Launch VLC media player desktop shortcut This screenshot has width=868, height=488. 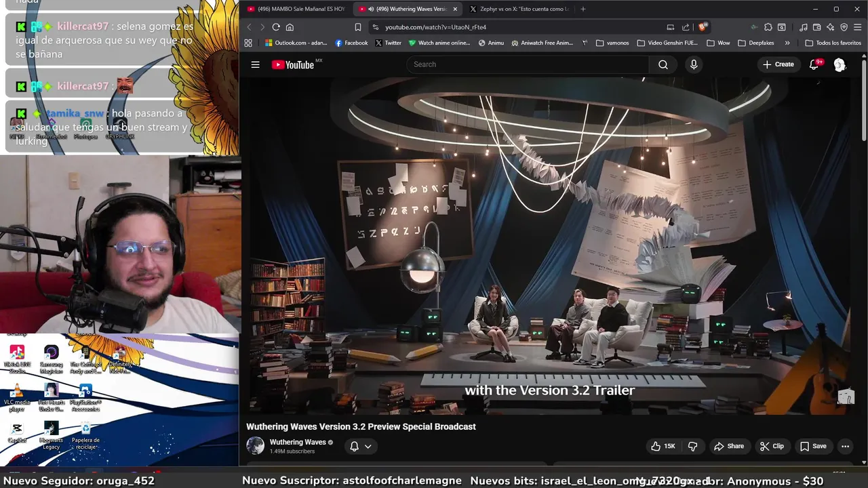17,398
